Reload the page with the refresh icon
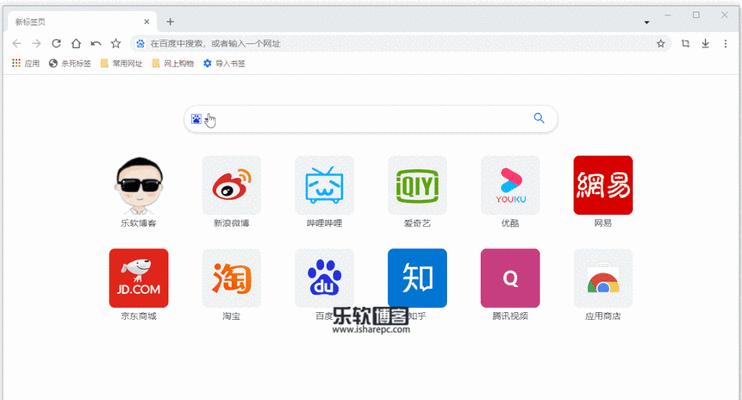742x400 pixels. point(56,44)
